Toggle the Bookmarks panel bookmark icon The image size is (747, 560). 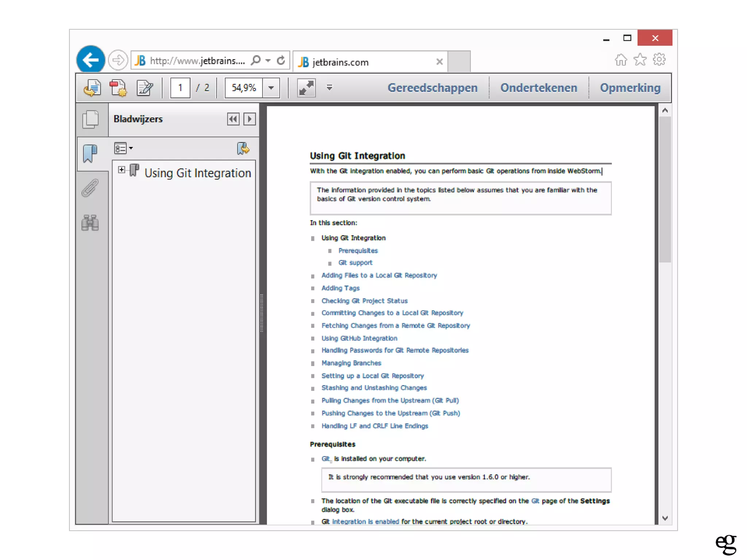90,153
